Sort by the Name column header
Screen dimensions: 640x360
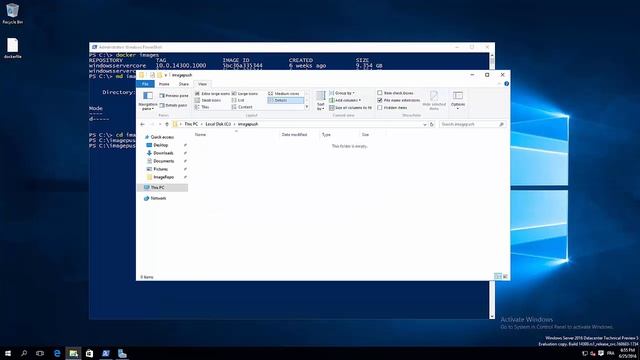(x=200, y=134)
